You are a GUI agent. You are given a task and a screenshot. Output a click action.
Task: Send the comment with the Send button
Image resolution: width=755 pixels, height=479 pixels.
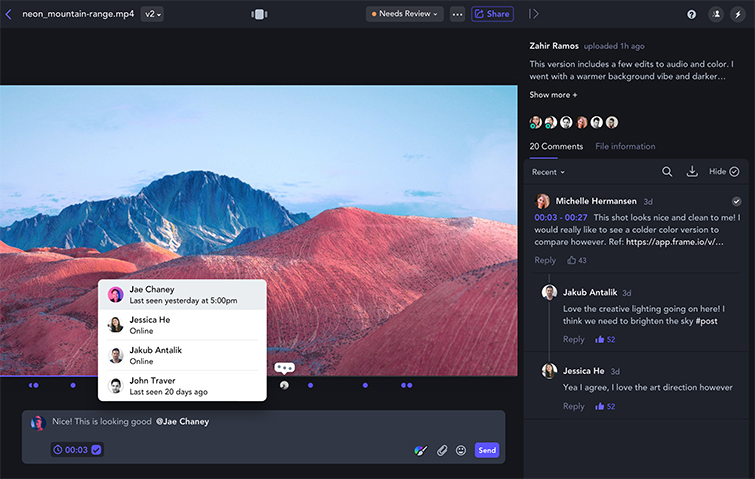(487, 450)
